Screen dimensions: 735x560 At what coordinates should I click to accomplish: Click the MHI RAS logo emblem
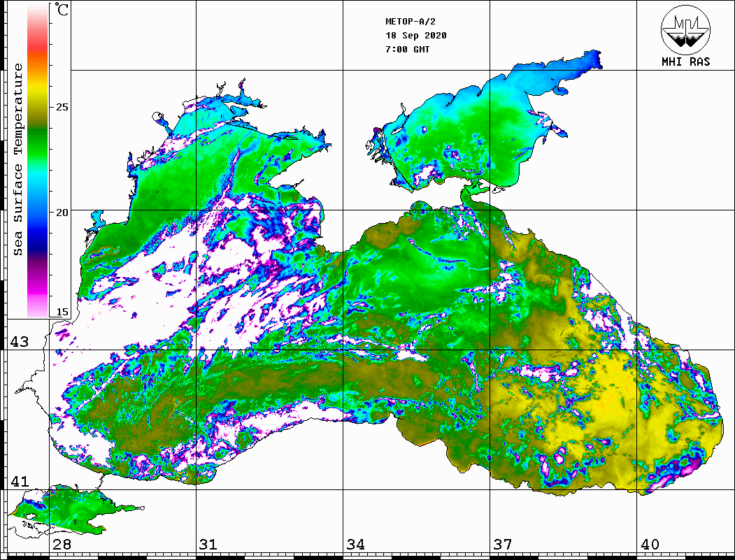[685, 29]
